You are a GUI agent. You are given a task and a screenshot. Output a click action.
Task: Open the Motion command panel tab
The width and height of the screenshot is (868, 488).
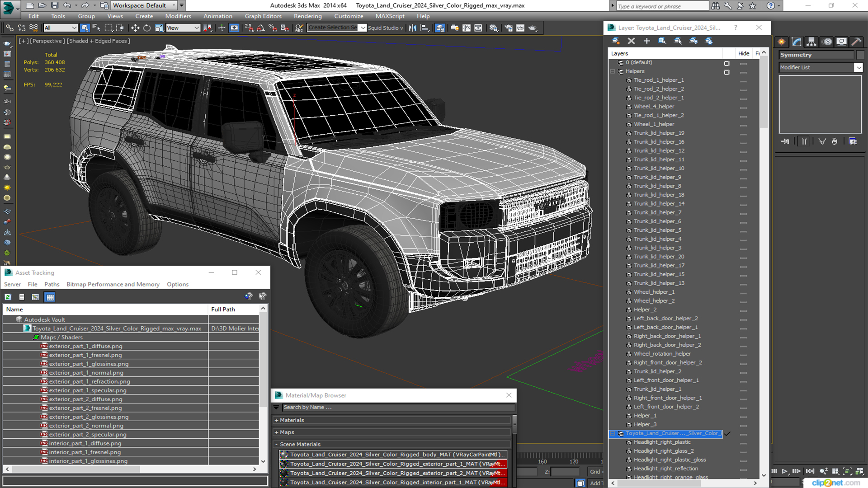click(827, 42)
